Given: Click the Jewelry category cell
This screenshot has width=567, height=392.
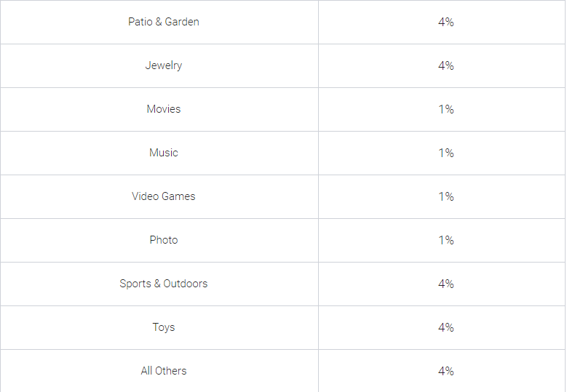Looking at the screenshot, I should (x=164, y=65).
